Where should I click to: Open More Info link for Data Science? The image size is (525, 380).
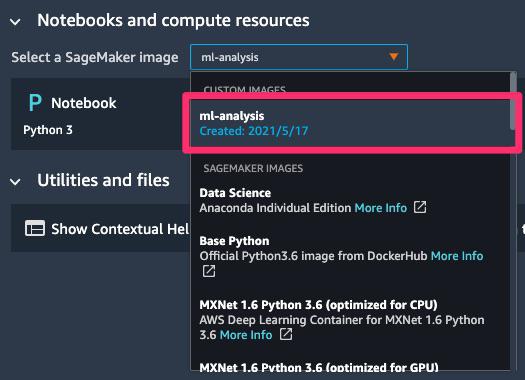pyautogui.click(x=381, y=208)
